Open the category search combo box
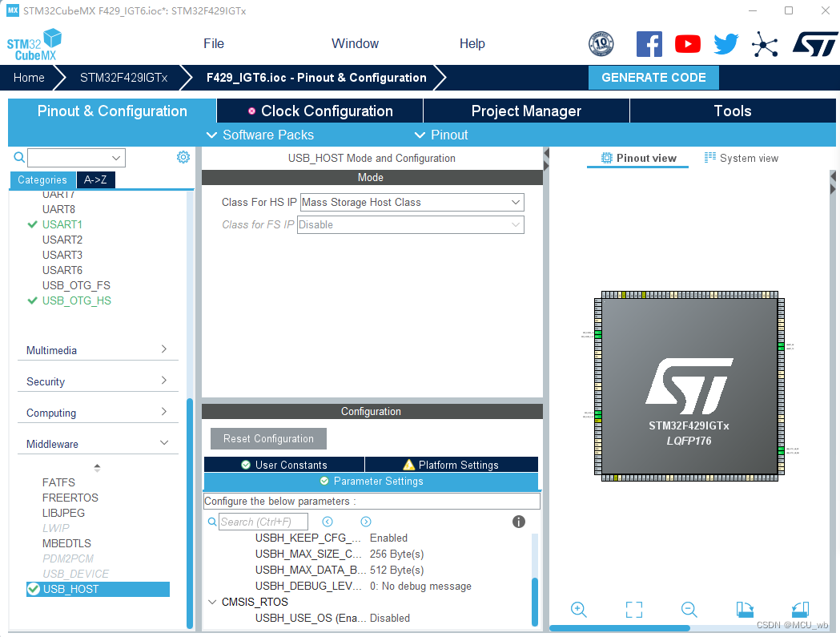840x637 pixels. 76,158
